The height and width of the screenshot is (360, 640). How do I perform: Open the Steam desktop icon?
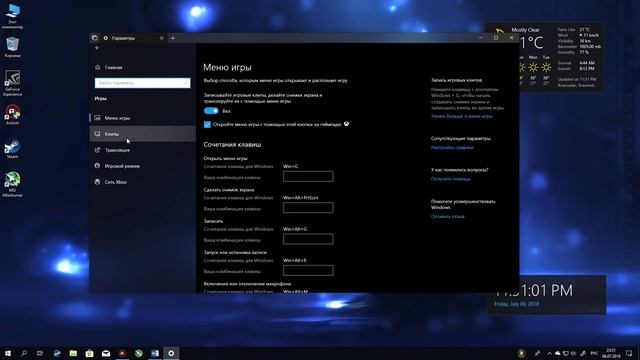point(12,149)
